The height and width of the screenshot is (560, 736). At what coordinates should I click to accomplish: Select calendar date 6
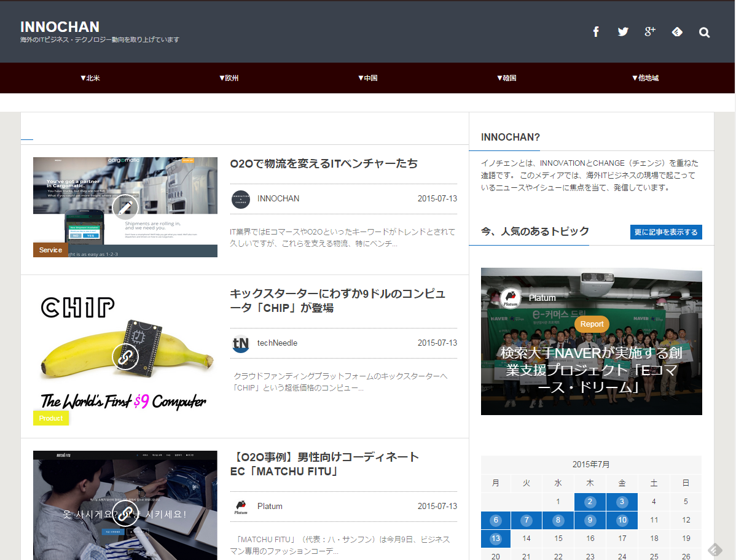pyautogui.click(x=496, y=520)
